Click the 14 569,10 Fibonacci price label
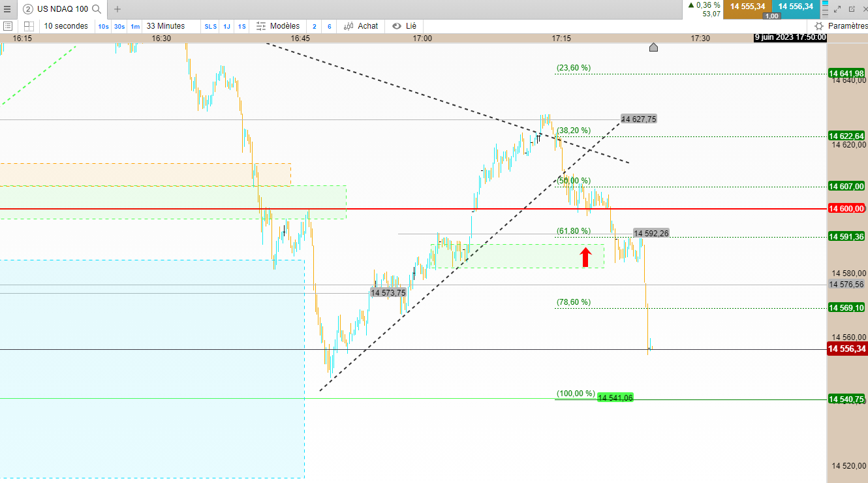Screen dimensions: 868x483 point(846,307)
